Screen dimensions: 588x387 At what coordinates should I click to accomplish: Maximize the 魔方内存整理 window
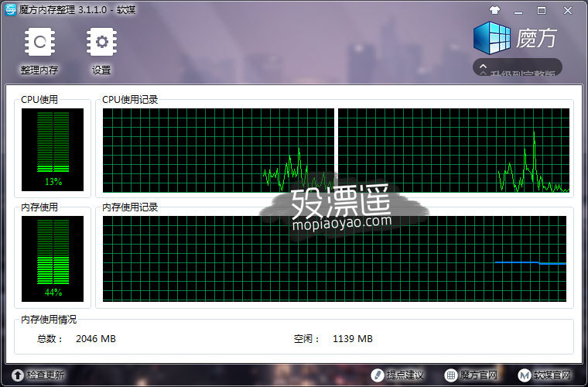[x=542, y=11]
